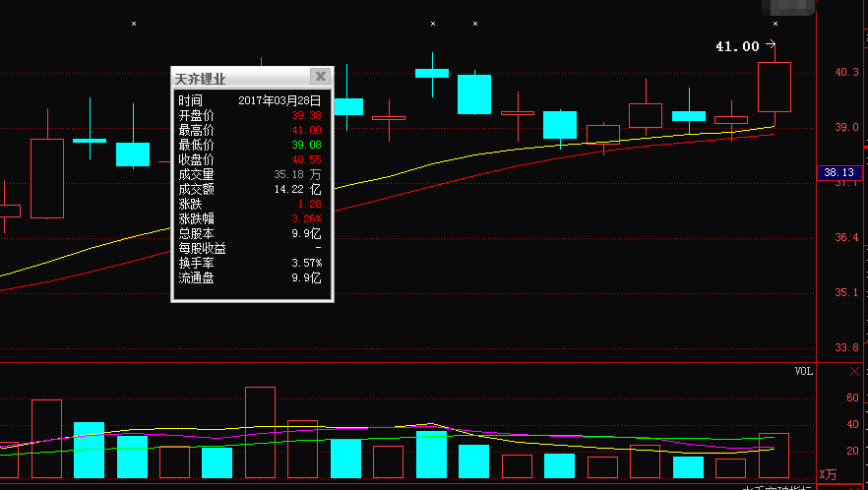Viewport: 868px width, 490px height.
Task: Select the 收盘价 40.55 row in popup
Action: (250, 159)
